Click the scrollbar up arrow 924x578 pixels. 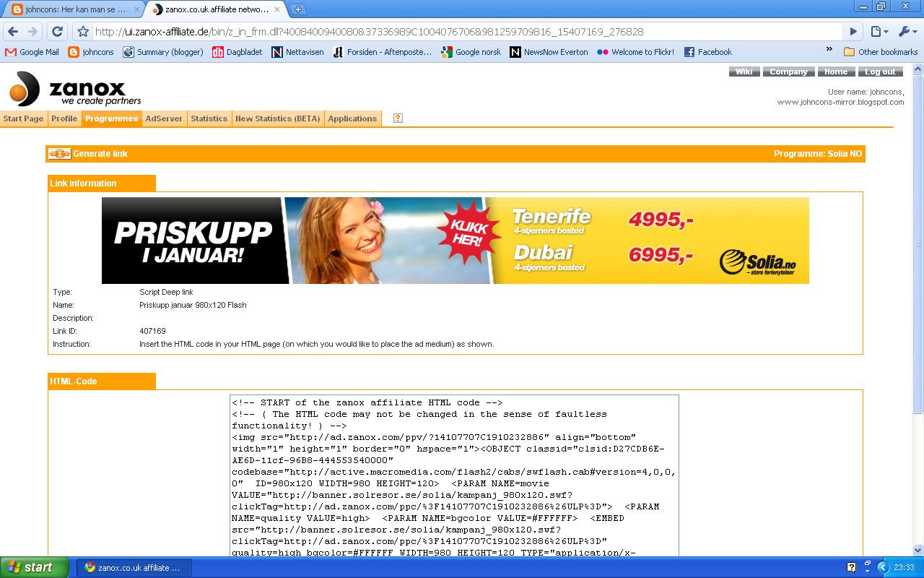pos(918,69)
